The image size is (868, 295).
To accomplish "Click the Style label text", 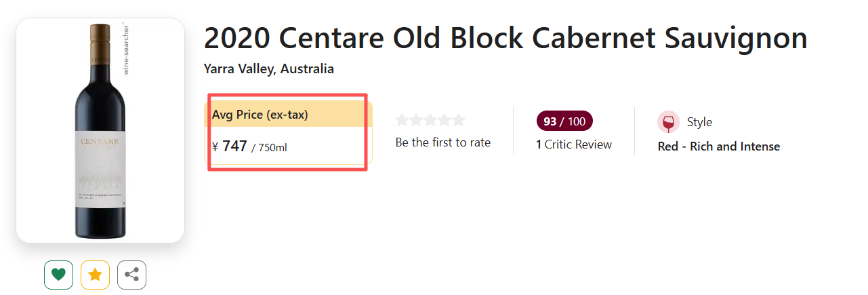I will click(x=699, y=122).
